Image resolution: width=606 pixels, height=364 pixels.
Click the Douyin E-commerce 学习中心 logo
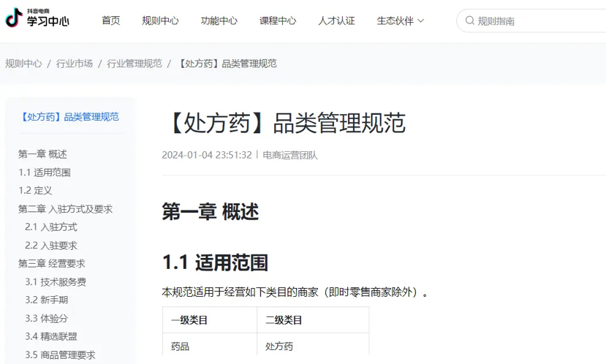(37, 19)
